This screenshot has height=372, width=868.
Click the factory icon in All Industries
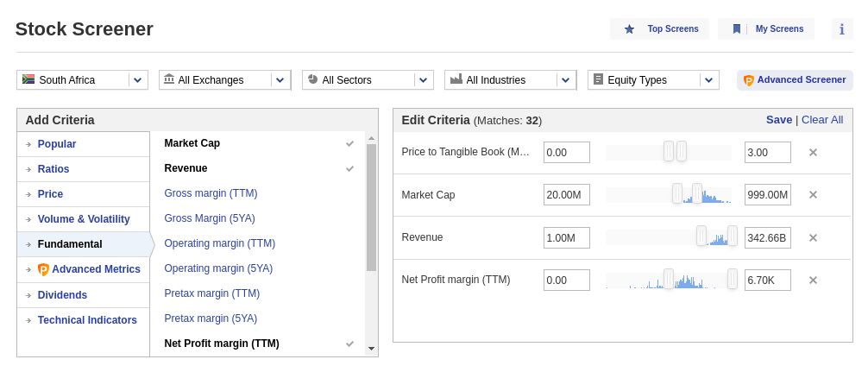pos(456,79)
